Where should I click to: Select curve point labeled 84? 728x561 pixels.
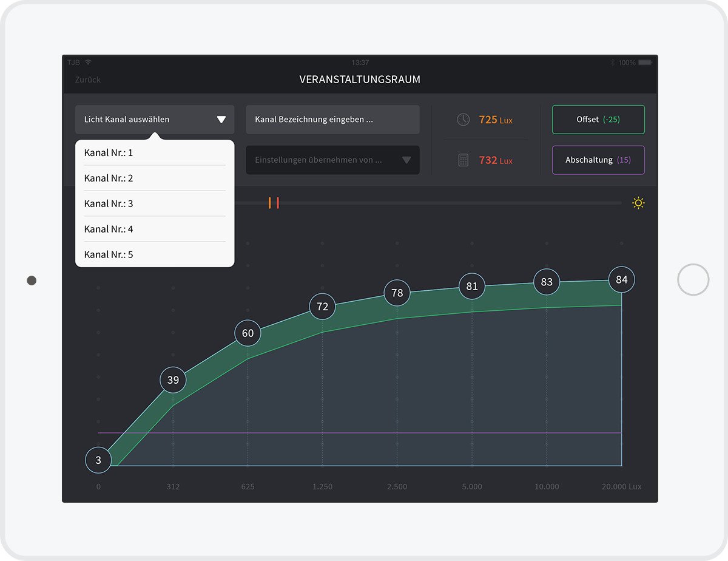click(621, 280)
